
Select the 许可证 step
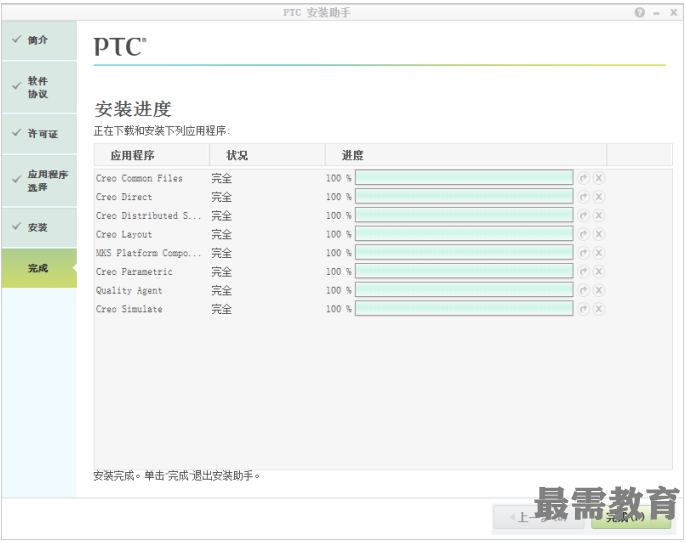[39, 134]
